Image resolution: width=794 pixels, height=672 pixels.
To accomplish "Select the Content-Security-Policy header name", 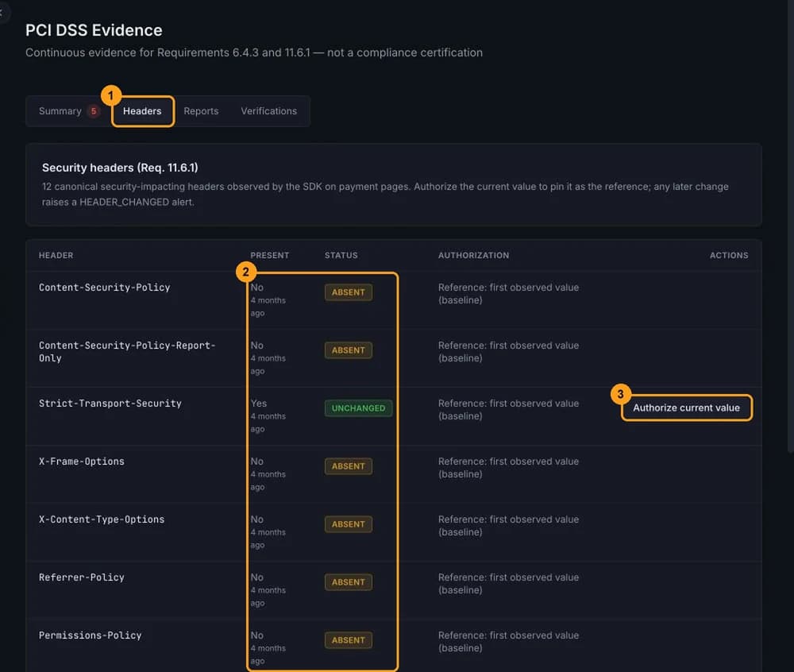I will 104,287.
